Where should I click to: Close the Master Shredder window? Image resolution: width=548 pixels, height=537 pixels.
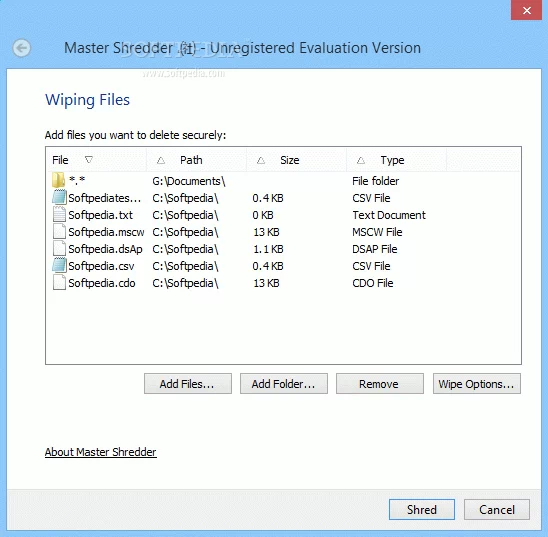point(527,10)
